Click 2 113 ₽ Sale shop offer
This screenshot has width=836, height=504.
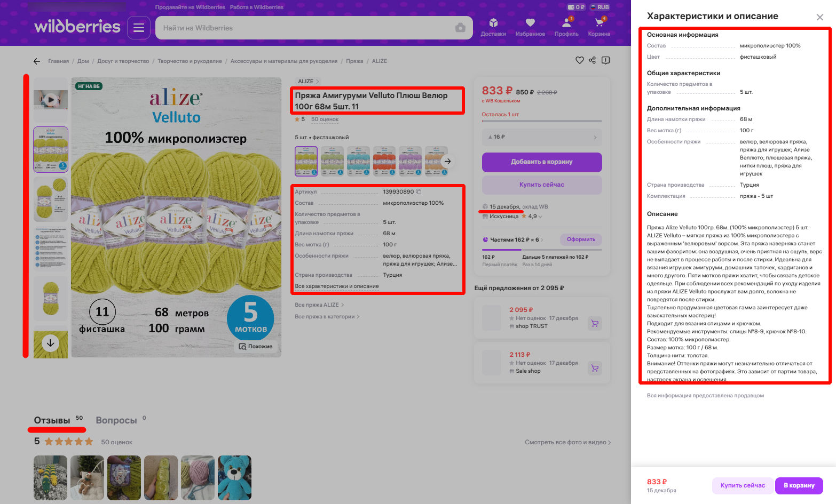click(542, 363)
